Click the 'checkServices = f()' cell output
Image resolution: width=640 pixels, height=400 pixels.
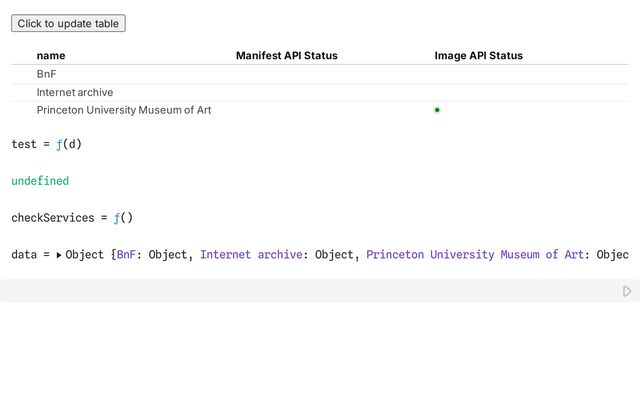click(x=72, y=218)
